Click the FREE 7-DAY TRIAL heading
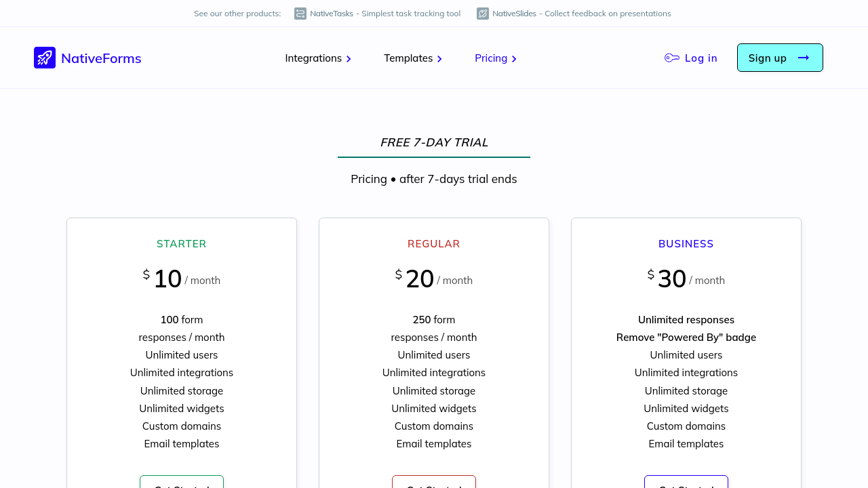 click(434, 142)
